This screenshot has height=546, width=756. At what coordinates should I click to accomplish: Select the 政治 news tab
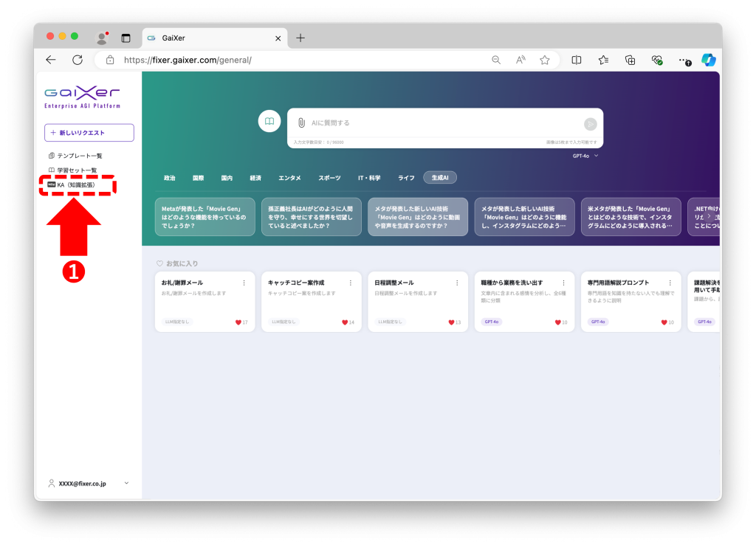click(x=170, y=178)
